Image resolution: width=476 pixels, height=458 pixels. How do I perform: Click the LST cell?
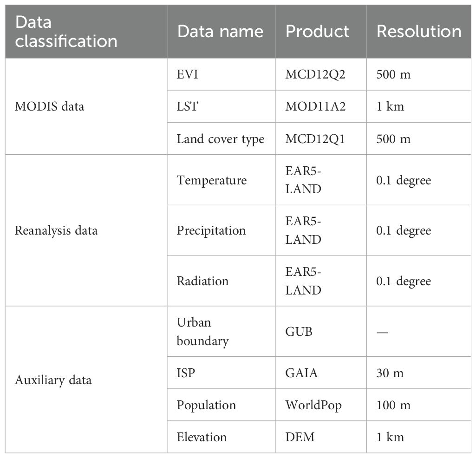coord(187,106)
